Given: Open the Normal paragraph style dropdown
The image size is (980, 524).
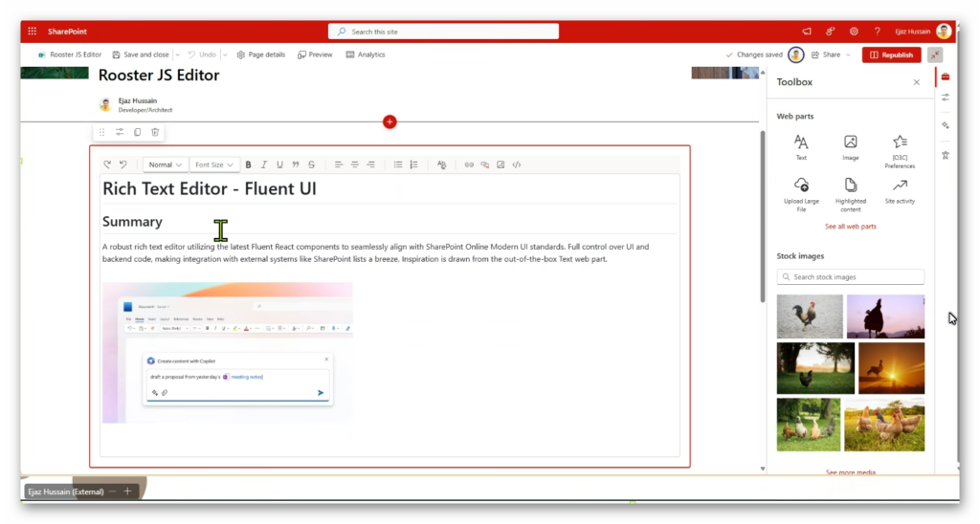Looking at the screenshot, I should click(165, 164).
